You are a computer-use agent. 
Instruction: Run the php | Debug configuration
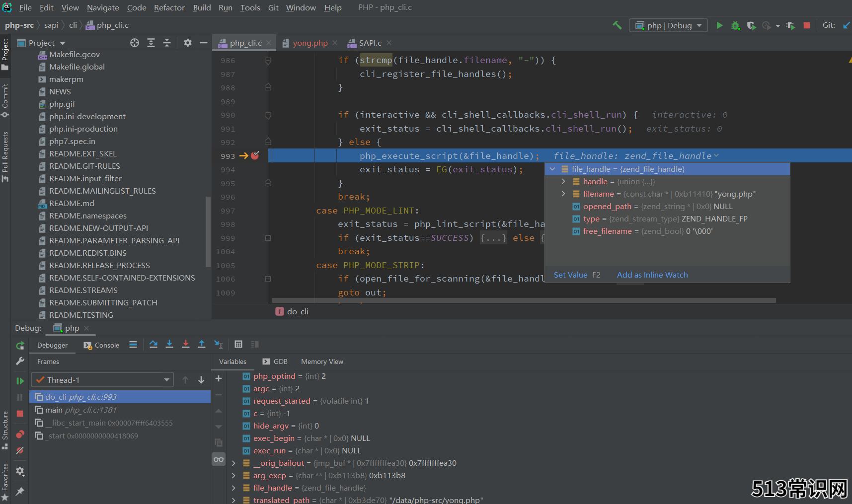point(719,25)
